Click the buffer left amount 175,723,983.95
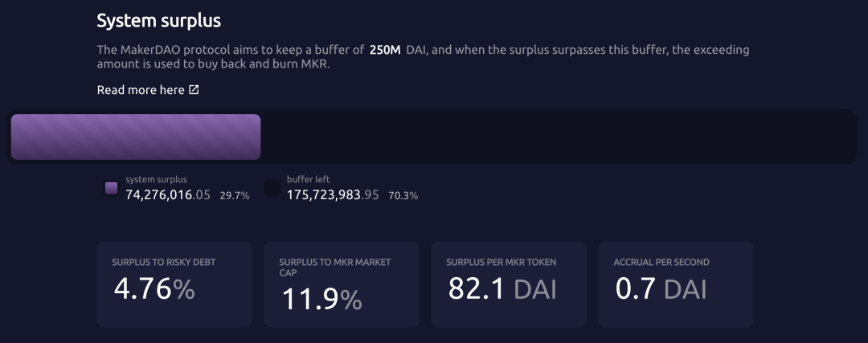 (333, 194)
